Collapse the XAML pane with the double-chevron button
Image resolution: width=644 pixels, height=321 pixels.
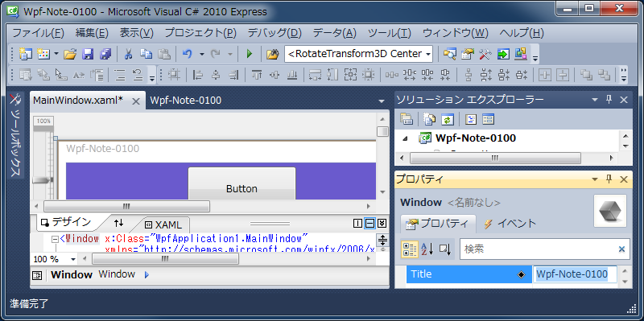pos(382,223)
